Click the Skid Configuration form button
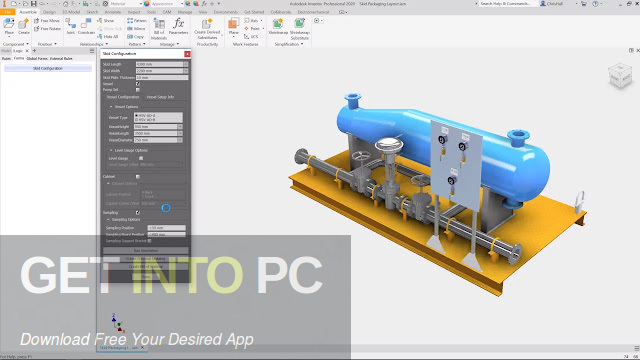Screen dimensions: 640x360 [x=48, y=69]
